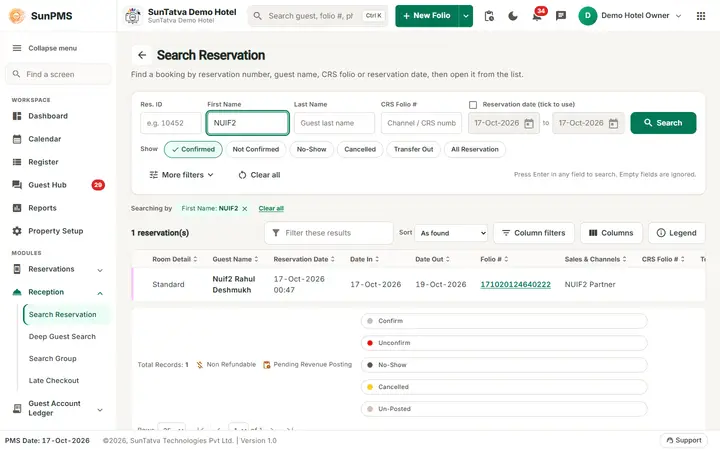720x450 pixels.
Task: Open the Dashboard sidebar icon
Action: pyautogui.click(x=17, y=116)
